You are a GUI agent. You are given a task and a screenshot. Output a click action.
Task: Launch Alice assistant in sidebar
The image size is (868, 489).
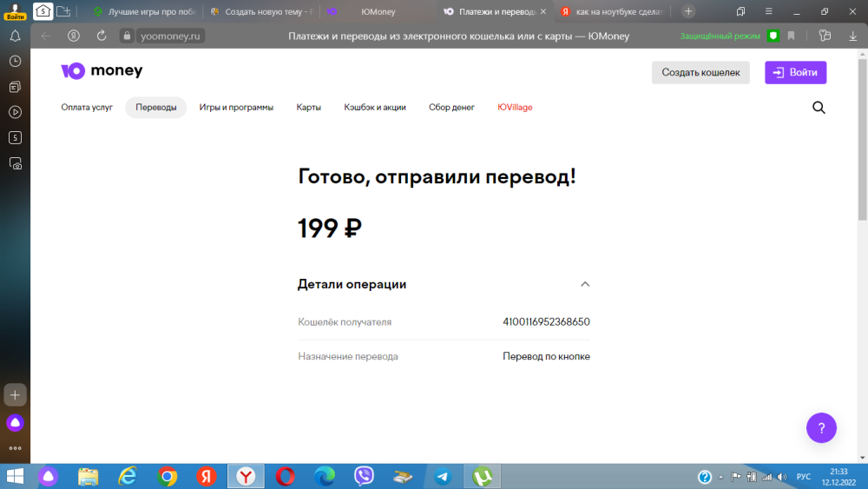(x=15, y=423)
